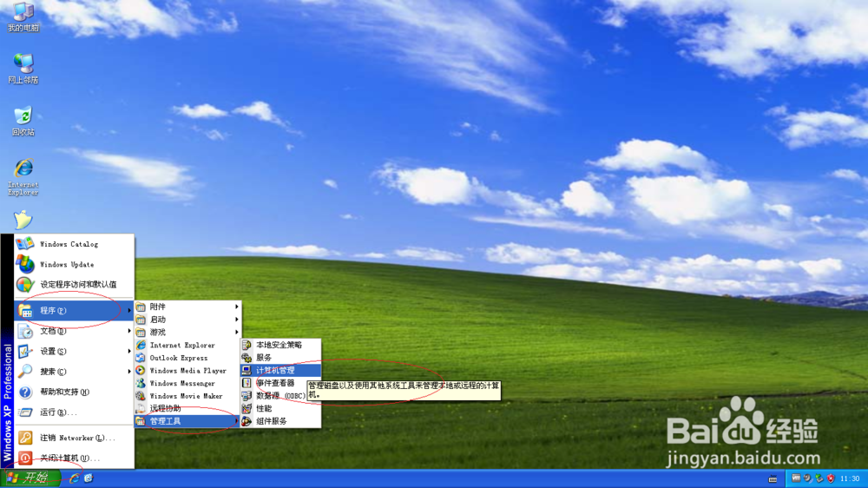Screen dimensions: 868x488
Task: Launch Internet Explorer from the programs menu
Action: 187,345
